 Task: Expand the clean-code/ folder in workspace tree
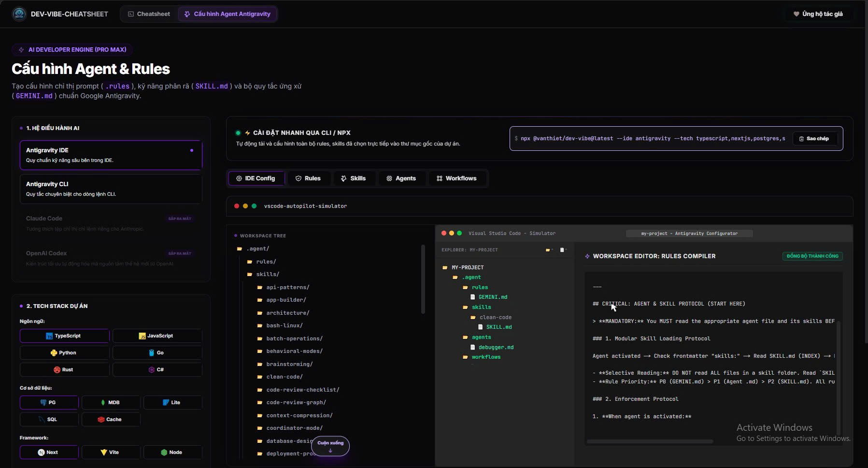coord(280,377)
